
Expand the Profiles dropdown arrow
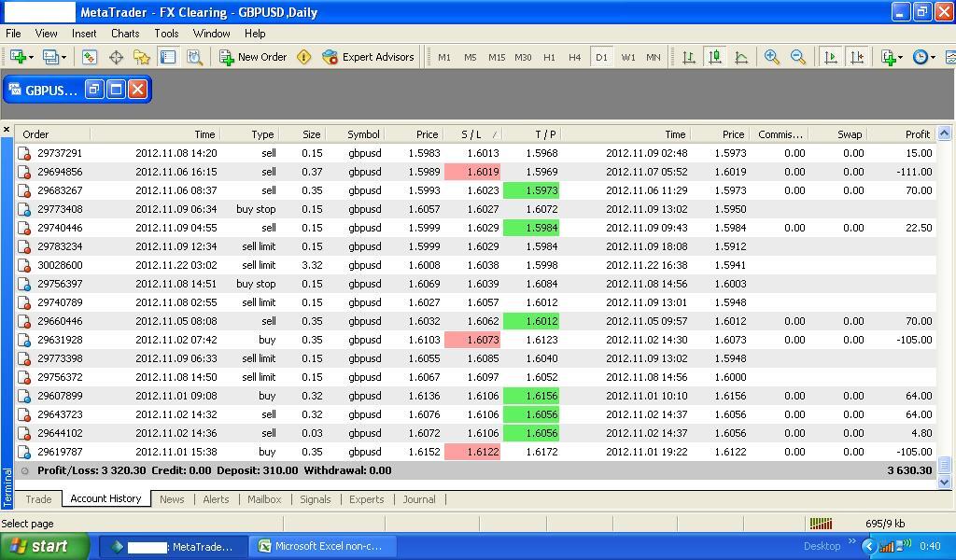click(x=63, y=57)
